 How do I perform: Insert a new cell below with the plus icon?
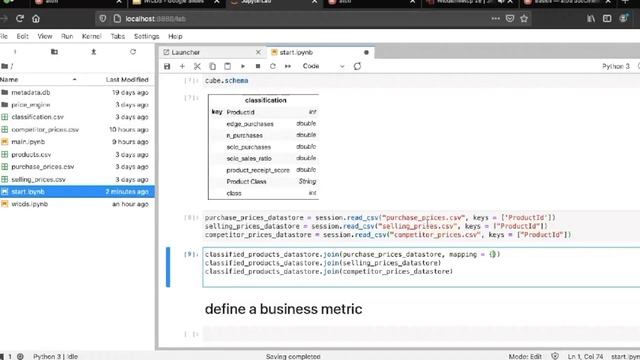click(182, 66)
